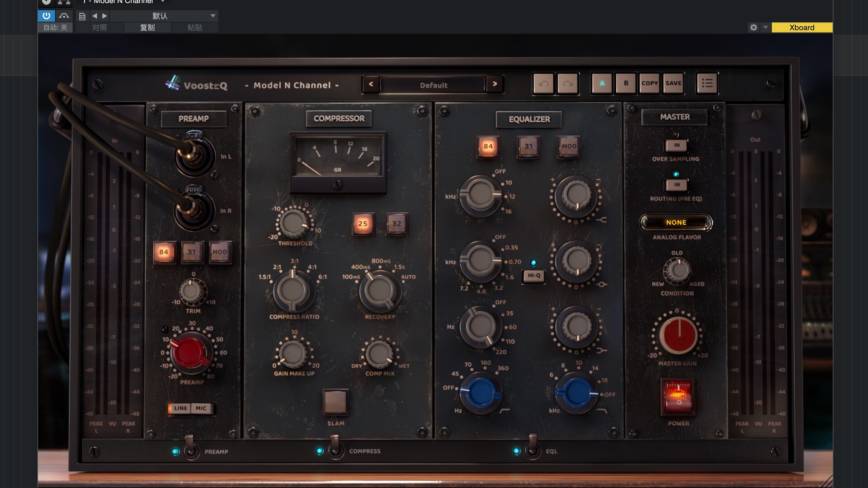Click the VoosteQ logo
The width and height of the screenshot is (868, 488).
[x=197, y=84]
